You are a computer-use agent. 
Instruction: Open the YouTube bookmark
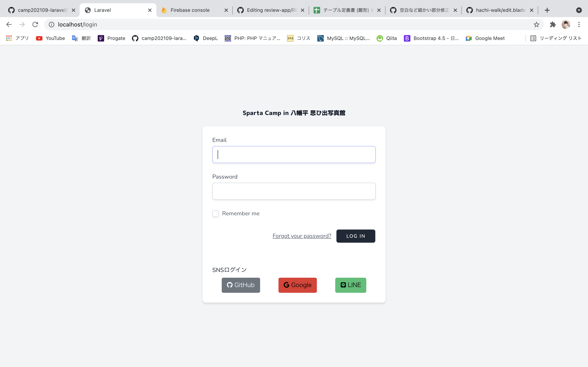tap(50, 38)
